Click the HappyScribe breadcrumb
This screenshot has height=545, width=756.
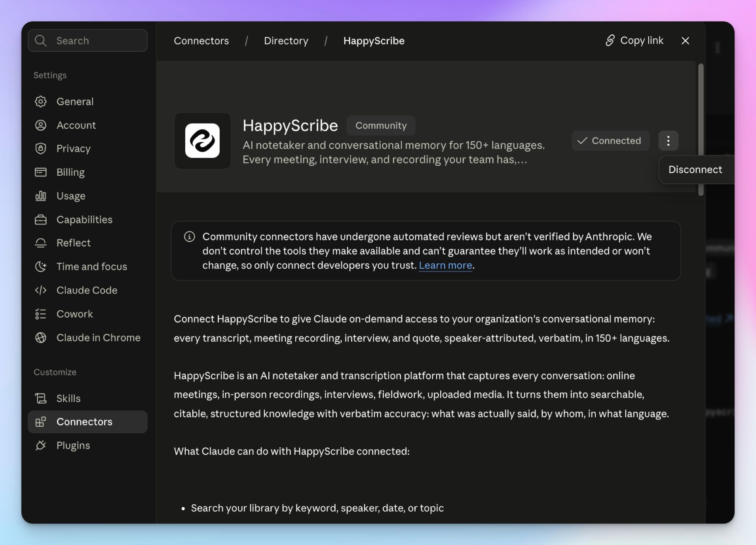[374, 41]
